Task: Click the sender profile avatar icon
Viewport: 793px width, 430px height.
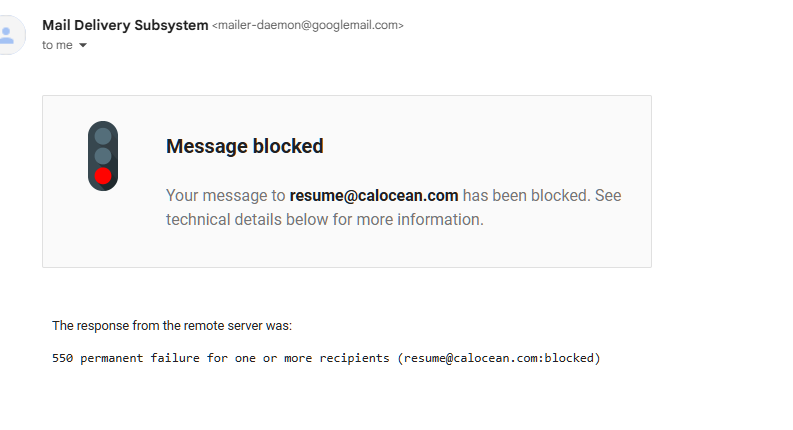Action: (8, 35)
